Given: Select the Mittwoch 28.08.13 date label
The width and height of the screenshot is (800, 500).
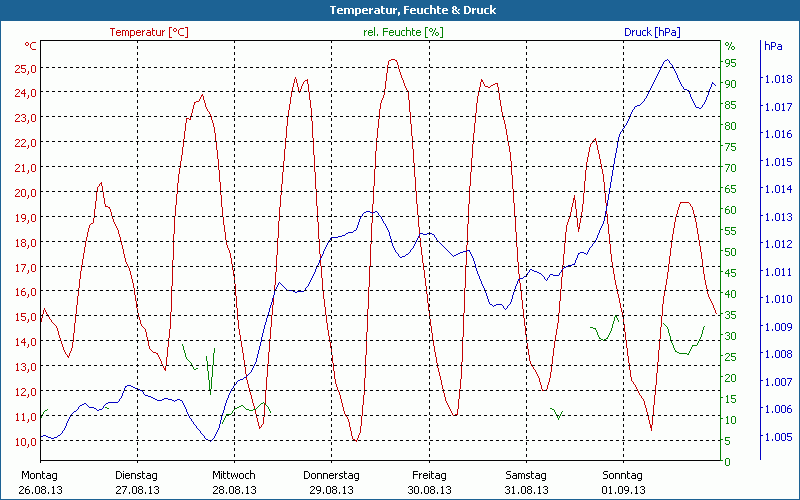Looking at the screenshot, I should click(x=234, y=483).
